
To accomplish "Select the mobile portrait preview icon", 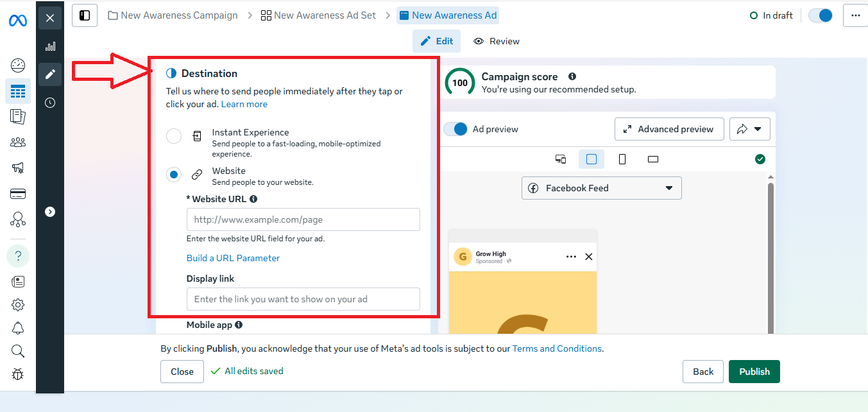I will tap(622, 159).
